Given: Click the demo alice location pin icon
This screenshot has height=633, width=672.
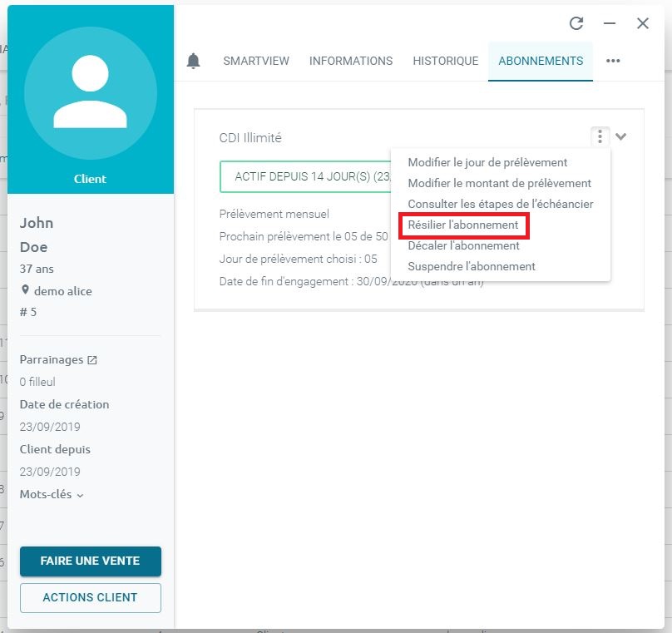Looking at the screenshot, I should click(25, 290).
